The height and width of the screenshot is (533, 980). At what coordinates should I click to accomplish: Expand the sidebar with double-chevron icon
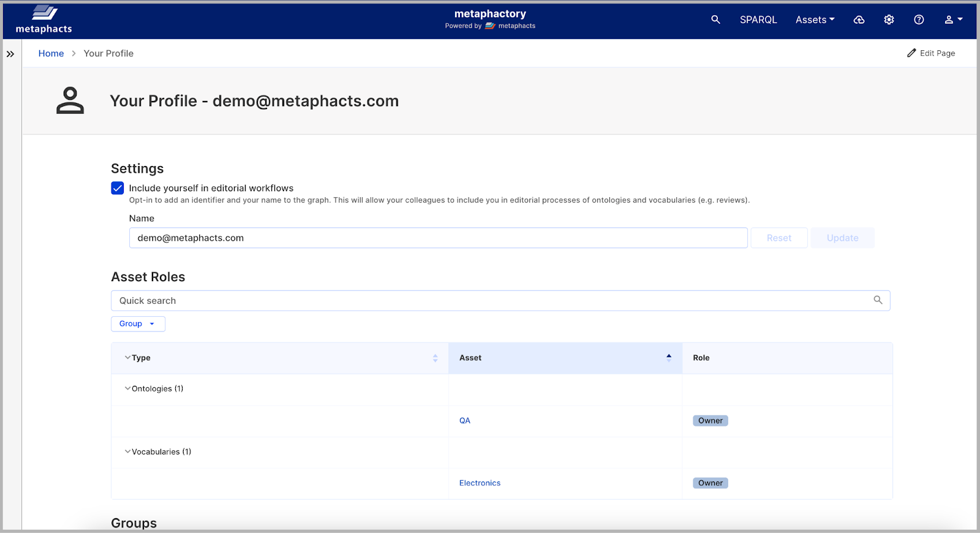coord(10,54)
